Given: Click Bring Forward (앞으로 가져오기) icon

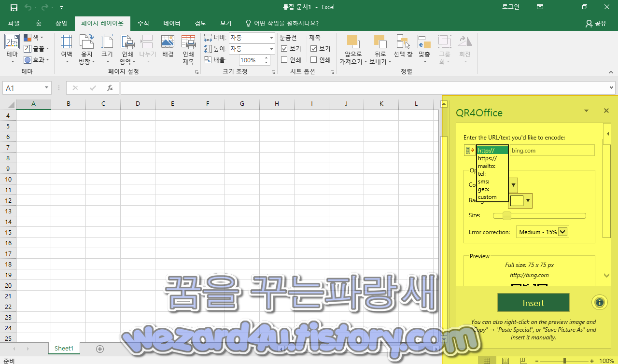Looking at the screenshot, I should coord(353,42).
